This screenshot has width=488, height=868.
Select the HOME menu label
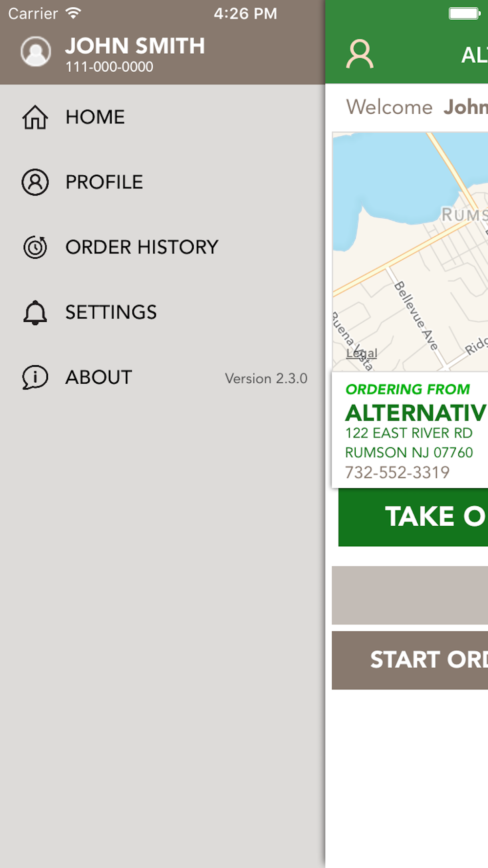[x=95, y=117]
